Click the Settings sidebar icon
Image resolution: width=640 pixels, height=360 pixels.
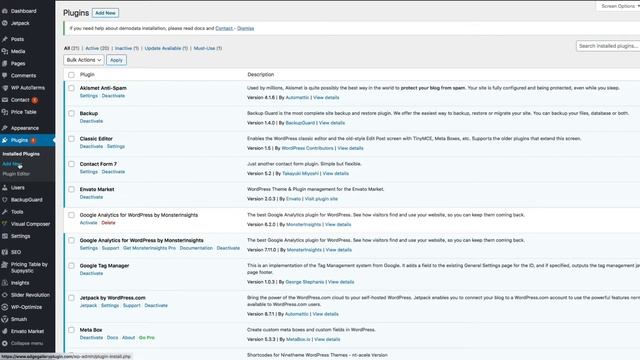(x=5, y=236)
